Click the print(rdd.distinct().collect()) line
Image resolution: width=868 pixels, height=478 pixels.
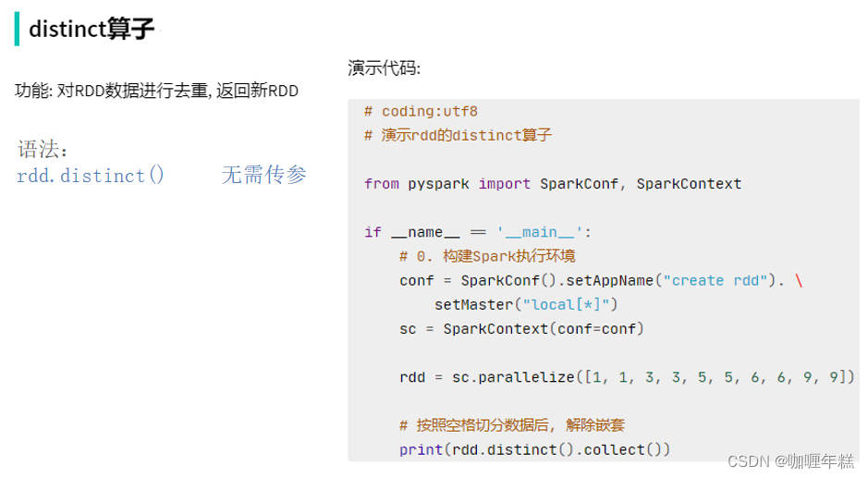[534, 449]
